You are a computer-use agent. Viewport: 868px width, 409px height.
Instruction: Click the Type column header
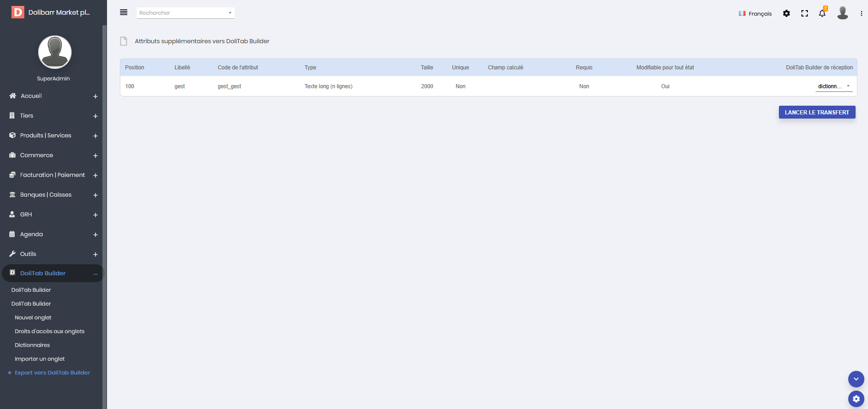point(310,68)
